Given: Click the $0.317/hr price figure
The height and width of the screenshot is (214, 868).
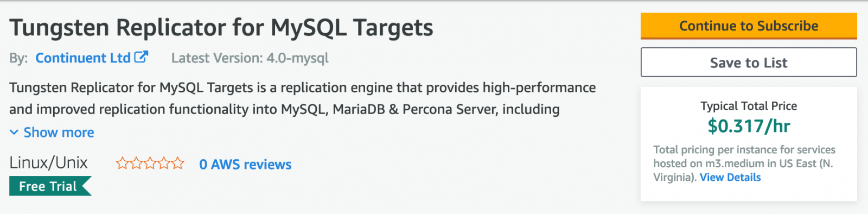Looking at the screenshot, I should click(749, 126).
